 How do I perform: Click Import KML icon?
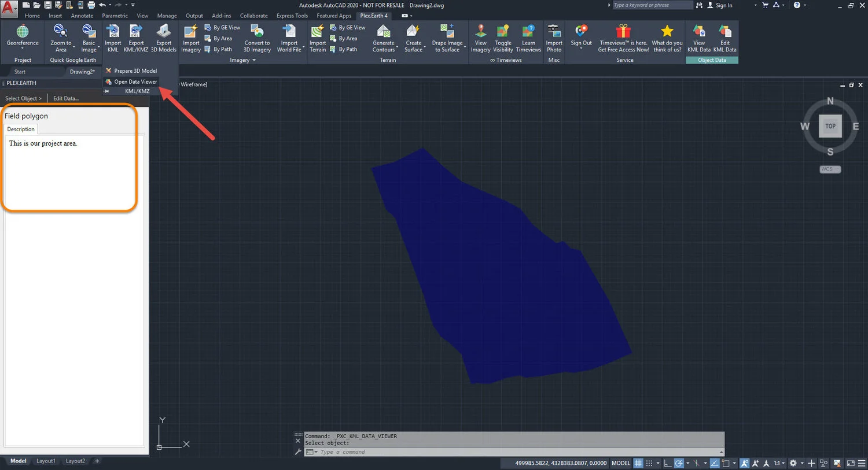113,31
